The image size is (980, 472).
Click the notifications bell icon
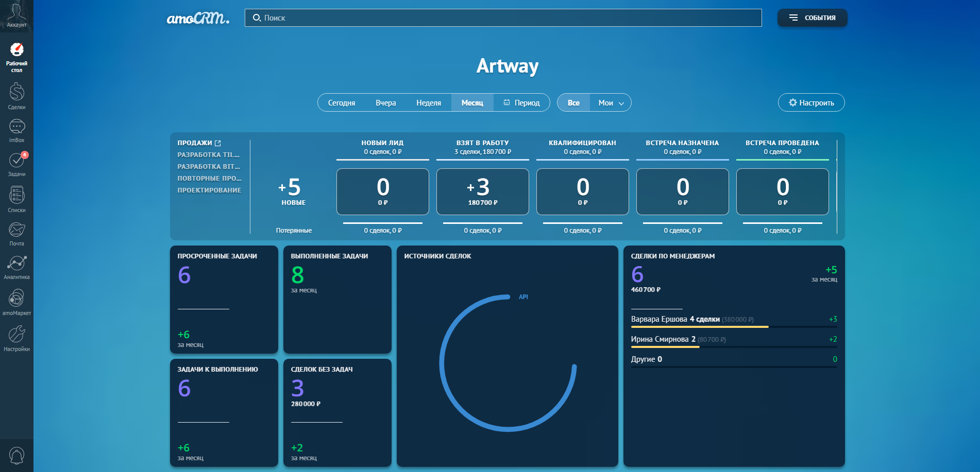[x=16, y=456]
